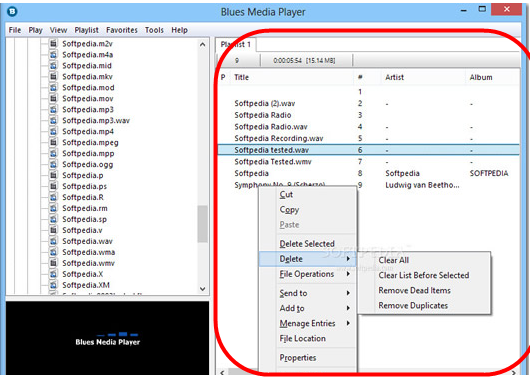The height and width of the screenshot is (380, 530).
Task: Click the Blues Media Player logo icon
Action: coord(12,11)
